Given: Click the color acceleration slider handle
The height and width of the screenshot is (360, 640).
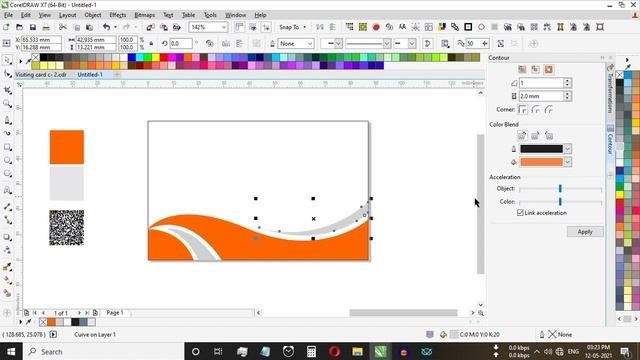Looking at the screenshot, I should 560,202.
